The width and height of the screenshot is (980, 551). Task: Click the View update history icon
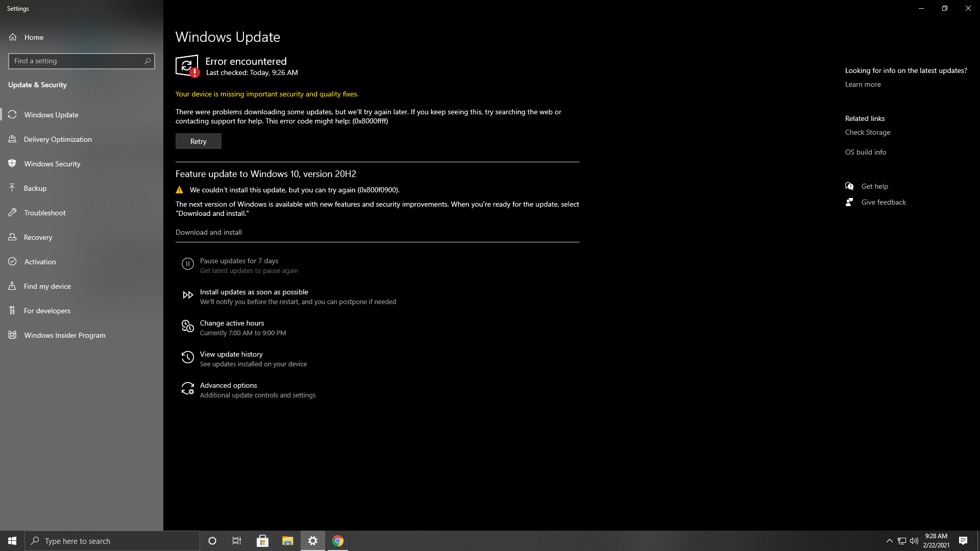tap(188, 357)
